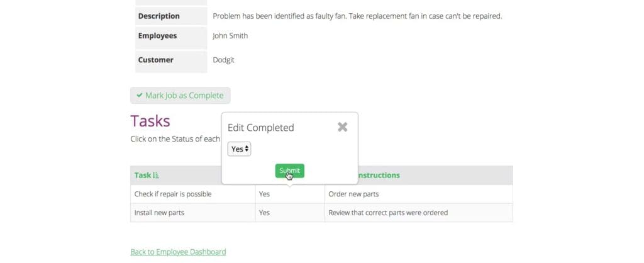644x263 pixels.
Task: Click 'Review that correct parts were ordered' cell
Action: click(x=388, y=213)
